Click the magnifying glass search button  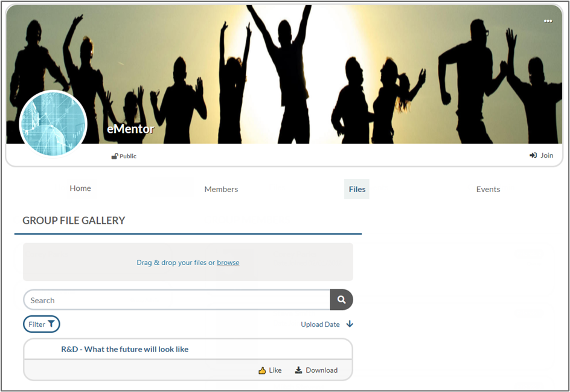pos(341,300)
